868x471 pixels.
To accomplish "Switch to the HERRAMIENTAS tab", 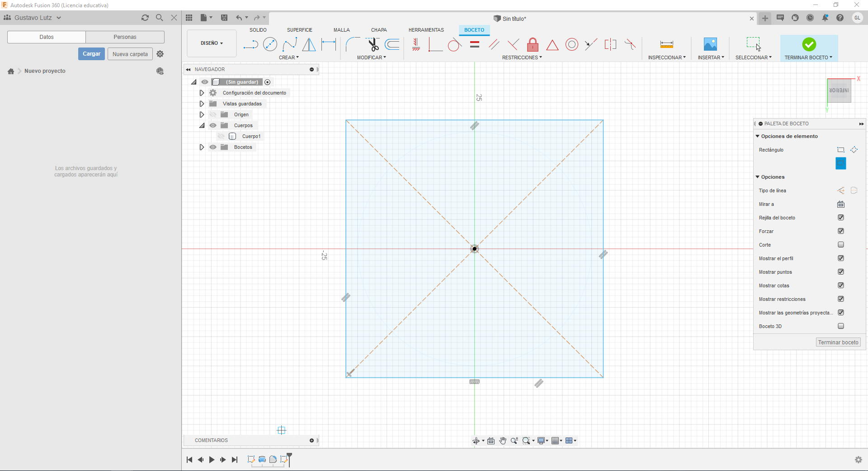I will 426,30.
